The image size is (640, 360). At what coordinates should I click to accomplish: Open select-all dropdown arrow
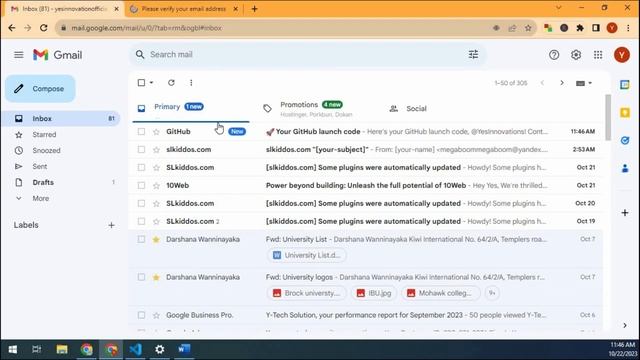[x=151, y=83]
